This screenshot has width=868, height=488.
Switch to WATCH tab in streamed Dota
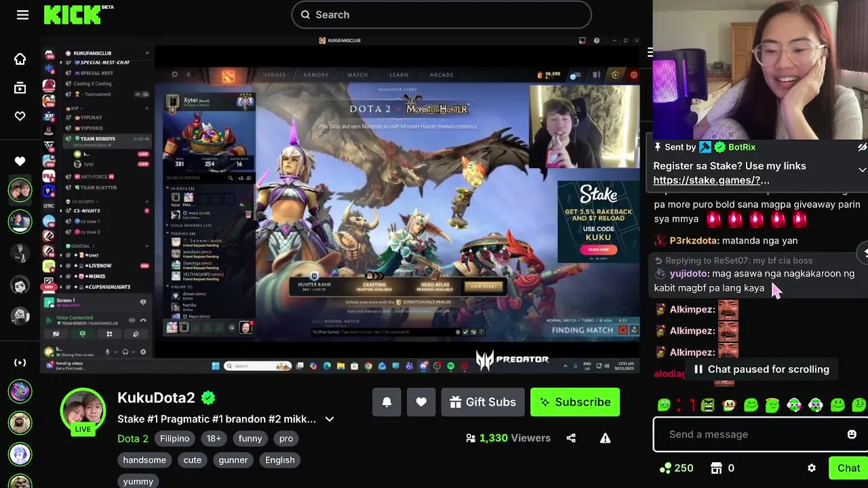pos(357,75)
